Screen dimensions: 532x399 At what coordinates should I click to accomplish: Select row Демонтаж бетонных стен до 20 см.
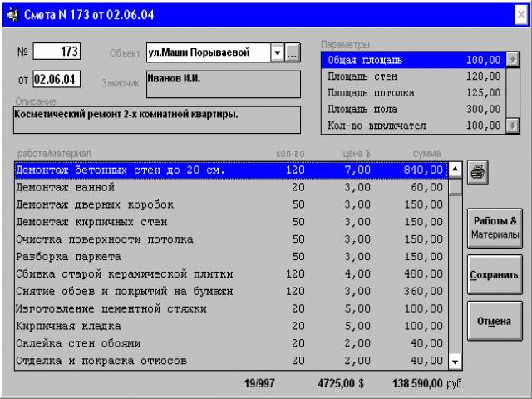(231, 170)
